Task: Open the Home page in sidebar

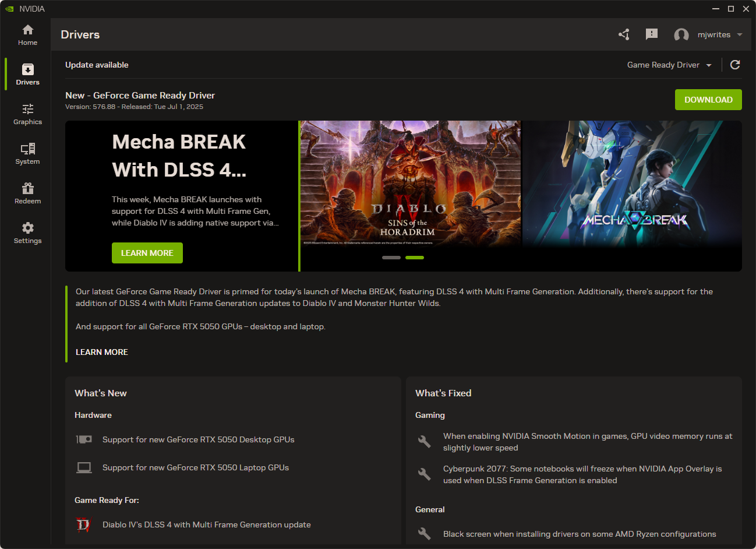Action: (x=27, y=35)
